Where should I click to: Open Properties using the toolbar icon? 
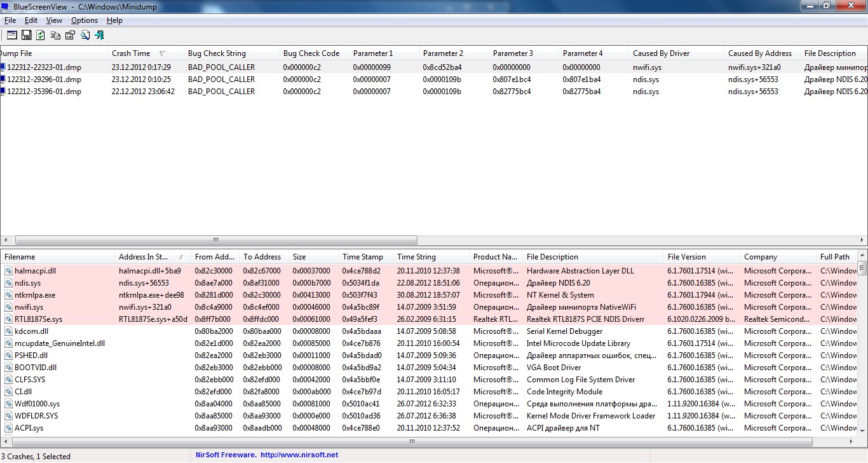point(70,35)
